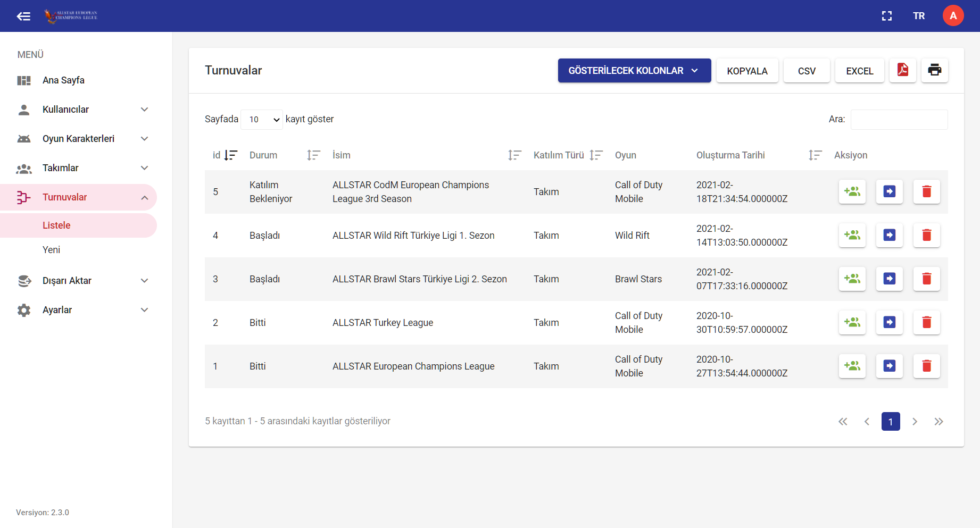Select Dışarı Aktar menu item
The height and width of the screenshot is (528, 980).
(x=67, y=281)
